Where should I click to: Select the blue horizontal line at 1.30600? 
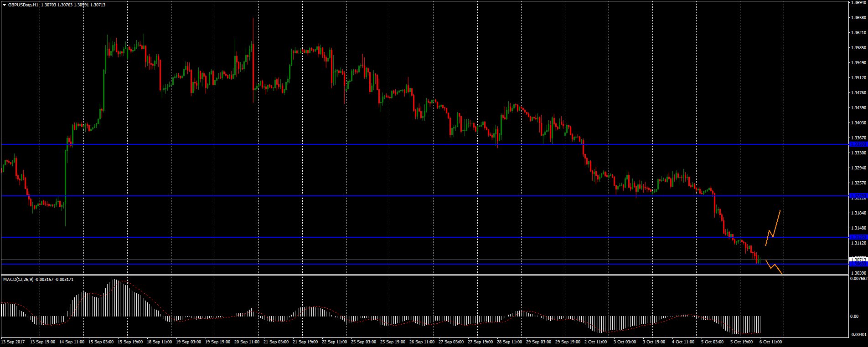click(425, 264)
